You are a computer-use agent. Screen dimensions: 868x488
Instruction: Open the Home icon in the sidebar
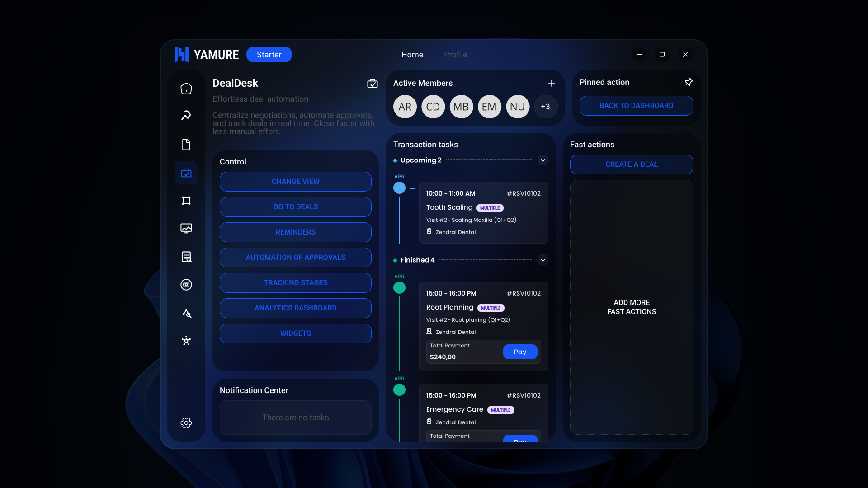[x=186, y=89]
